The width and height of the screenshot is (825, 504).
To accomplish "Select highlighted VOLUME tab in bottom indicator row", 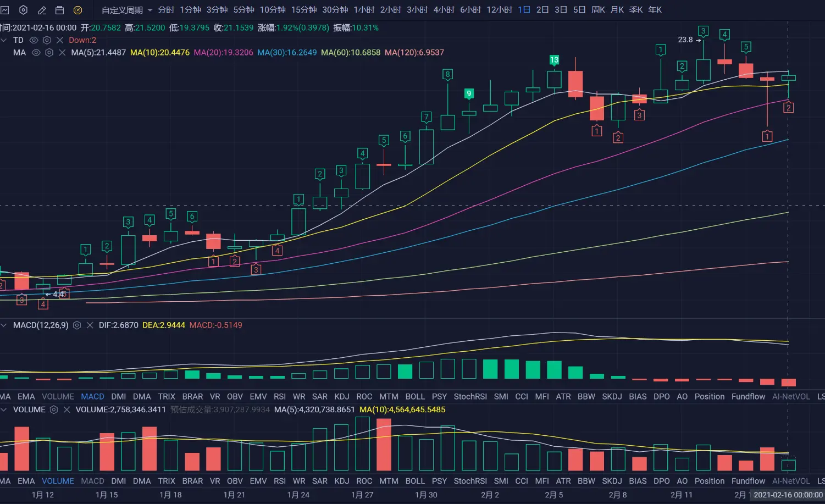I will click(58, 481).
